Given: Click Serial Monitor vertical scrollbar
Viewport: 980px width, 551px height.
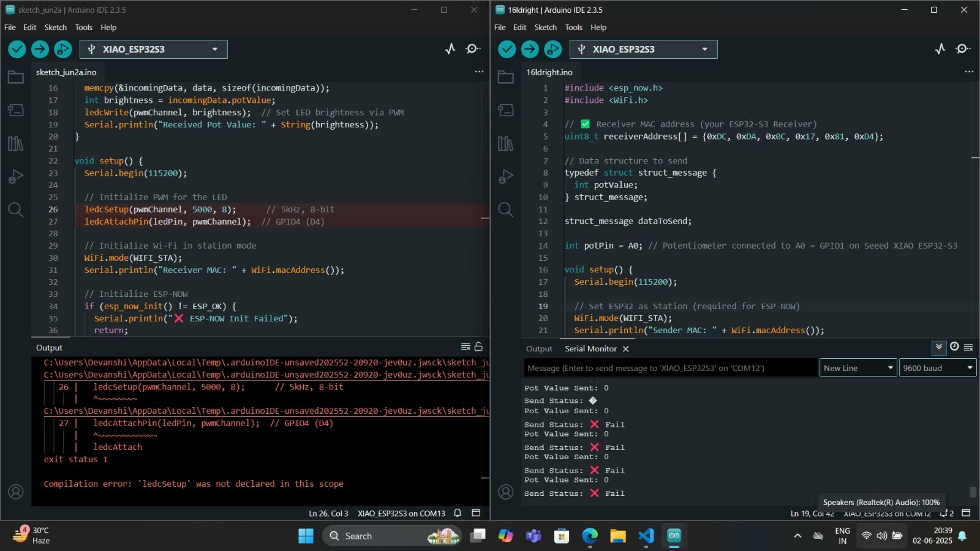Looking at the screenshot, I should [x=973, y=492].
